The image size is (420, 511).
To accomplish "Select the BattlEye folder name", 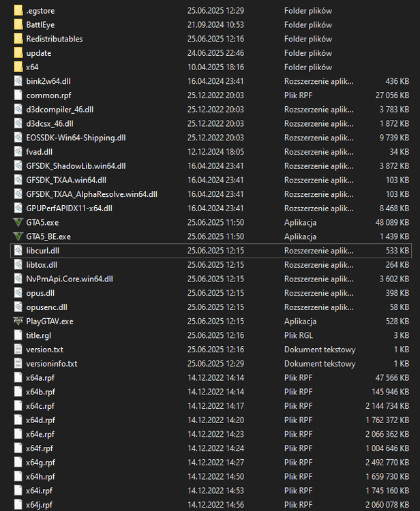I will (x=40, y=25).
